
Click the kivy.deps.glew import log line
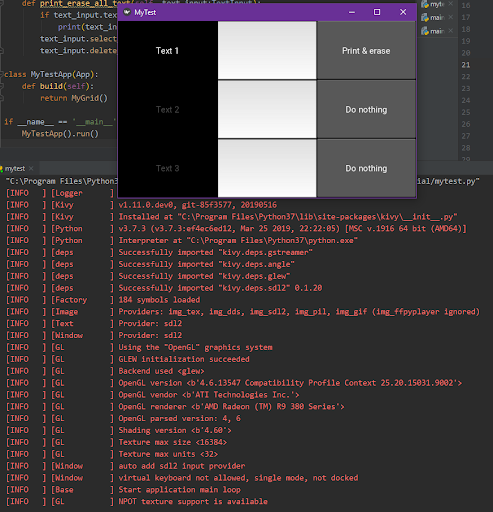[148, 276]
